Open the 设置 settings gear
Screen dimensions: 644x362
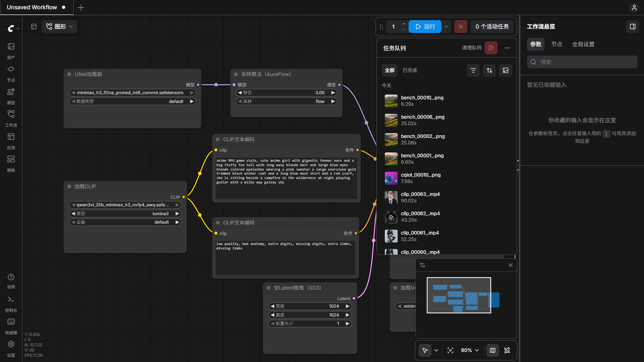[11, 349]
